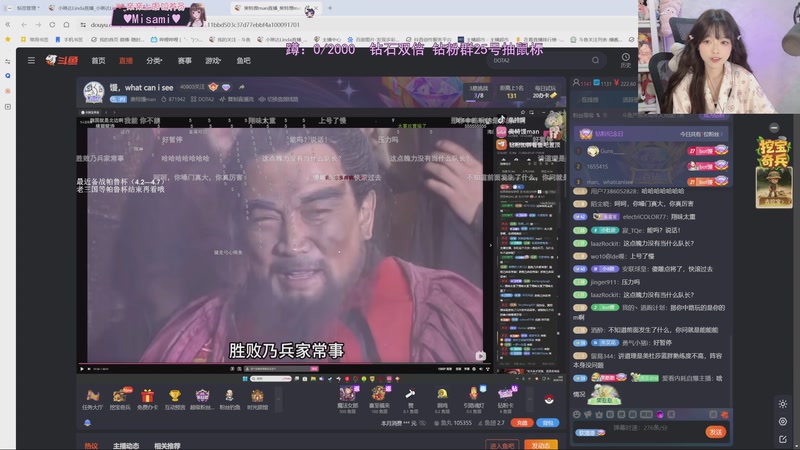Select the 嘉至福来 100 鱼翅 gift
Screen dimensions: 800x450
coord(379,399)
